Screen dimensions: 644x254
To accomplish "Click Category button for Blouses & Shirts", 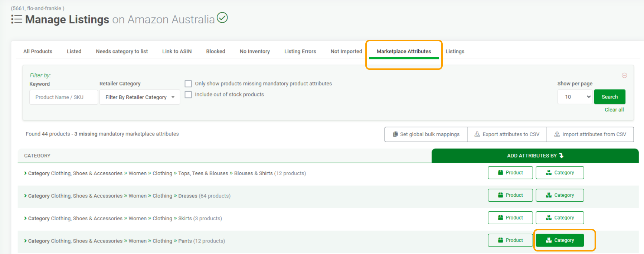I will click(x=559, y=173).
